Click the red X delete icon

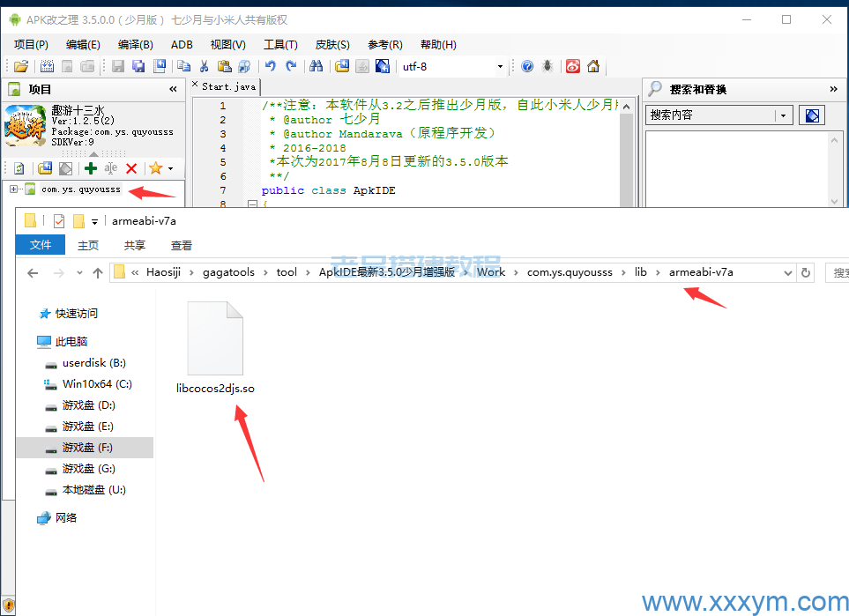131,168
